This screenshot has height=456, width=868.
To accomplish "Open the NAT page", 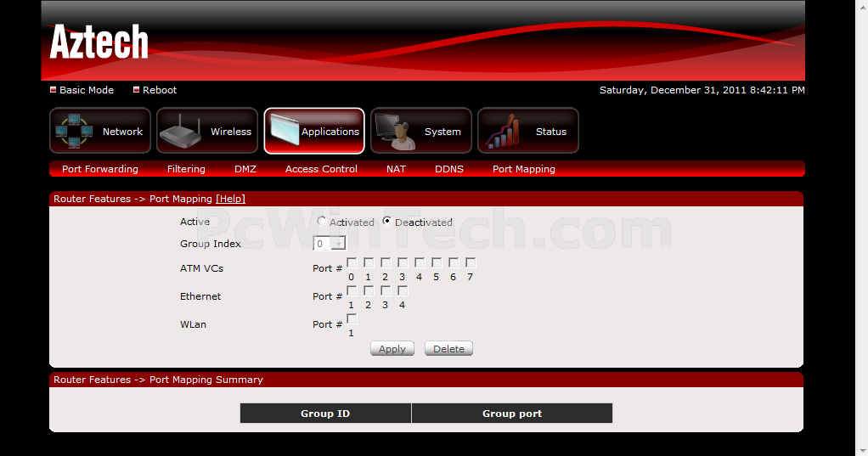I will pyautogui.click(x=396, y=169).
